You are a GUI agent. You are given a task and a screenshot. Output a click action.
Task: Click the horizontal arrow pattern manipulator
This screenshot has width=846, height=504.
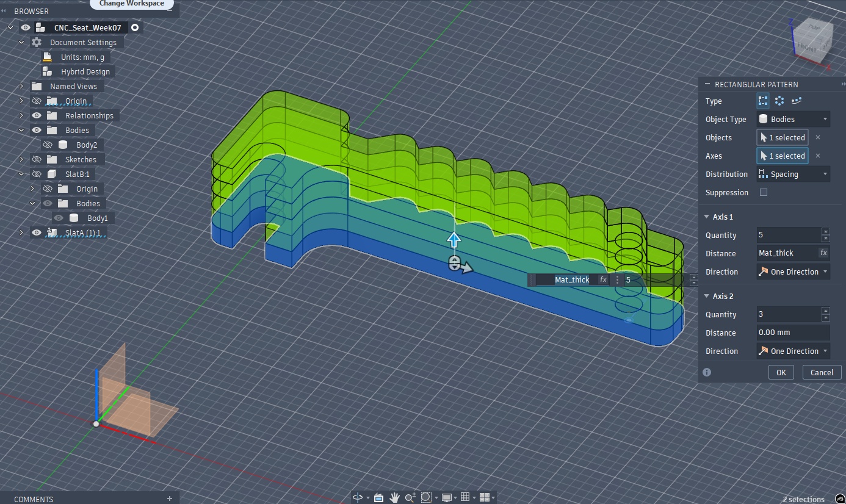pos(466,267)
